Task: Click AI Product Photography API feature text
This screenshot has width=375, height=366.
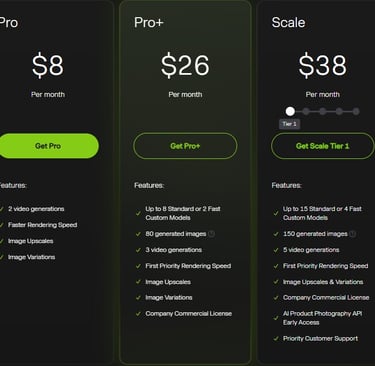Action: pos(322,314)
